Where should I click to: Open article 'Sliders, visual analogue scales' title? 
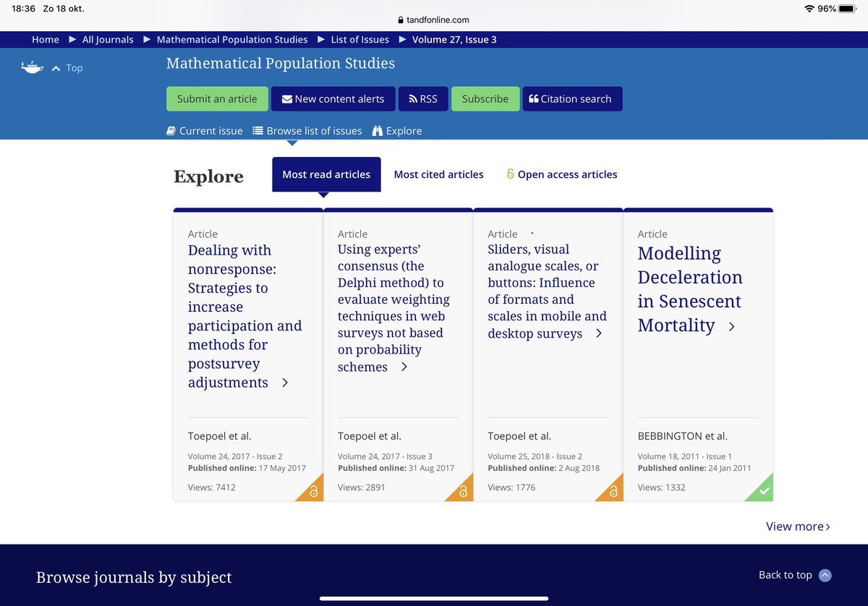coord(547,291)
